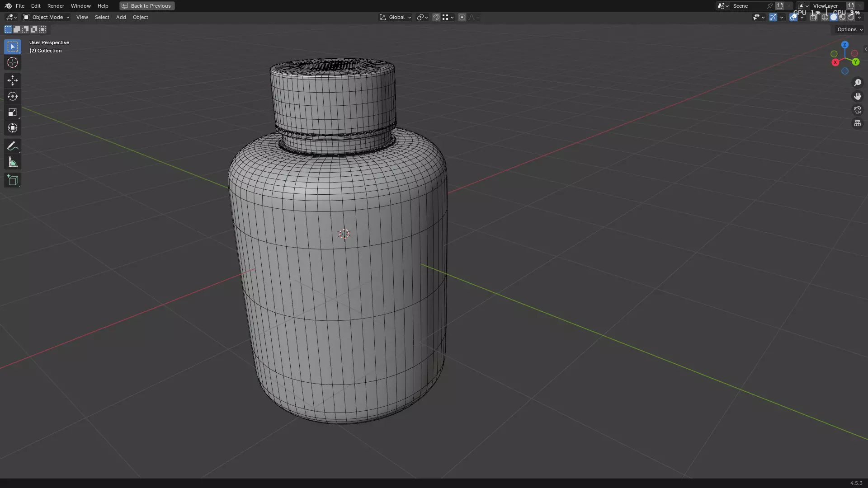This screenshot has width=868, height=488.
Task: Open the viewport Add menu
Action: point(121,17)
